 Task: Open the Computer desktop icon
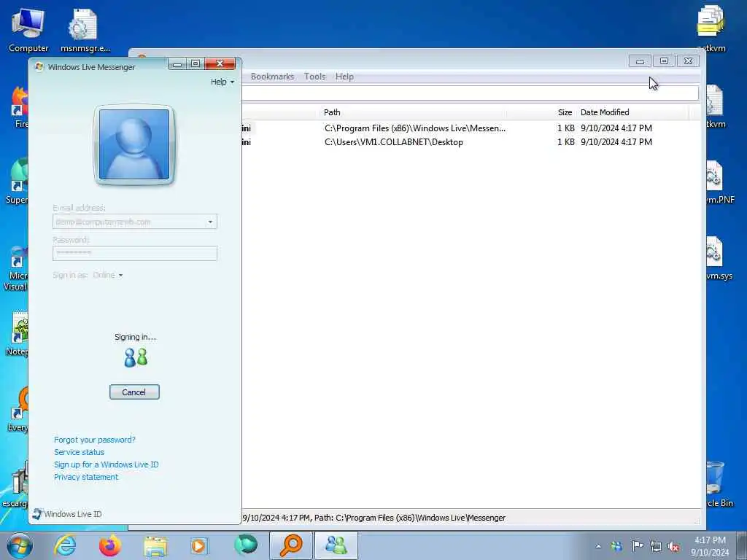(28, 30)
